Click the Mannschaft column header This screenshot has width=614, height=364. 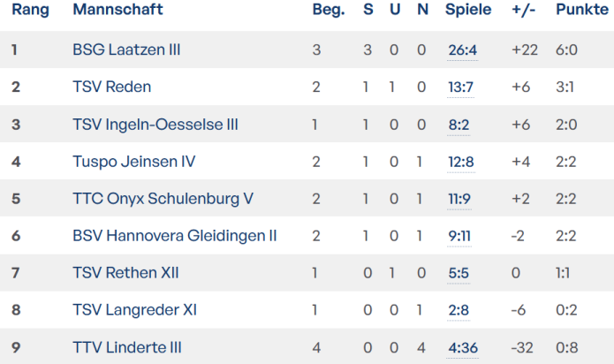coord(117,10)
